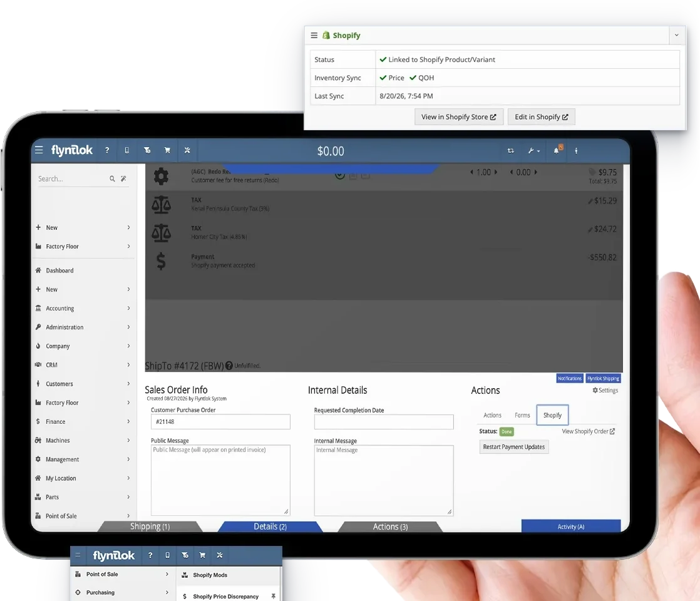Click the shopping cart icon in tablet header
The height and width of the screenshot is (601, 700).
(167, 150)
